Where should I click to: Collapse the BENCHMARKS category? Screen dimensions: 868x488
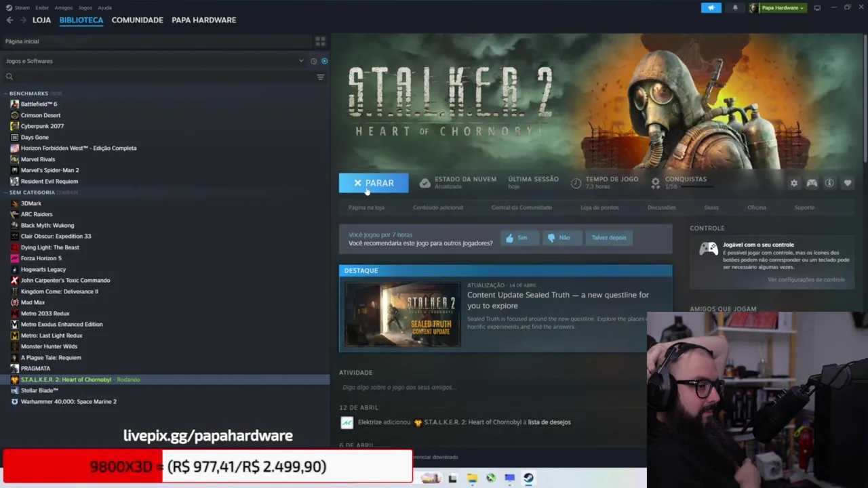pyautogui.click(x=28, y=94)
